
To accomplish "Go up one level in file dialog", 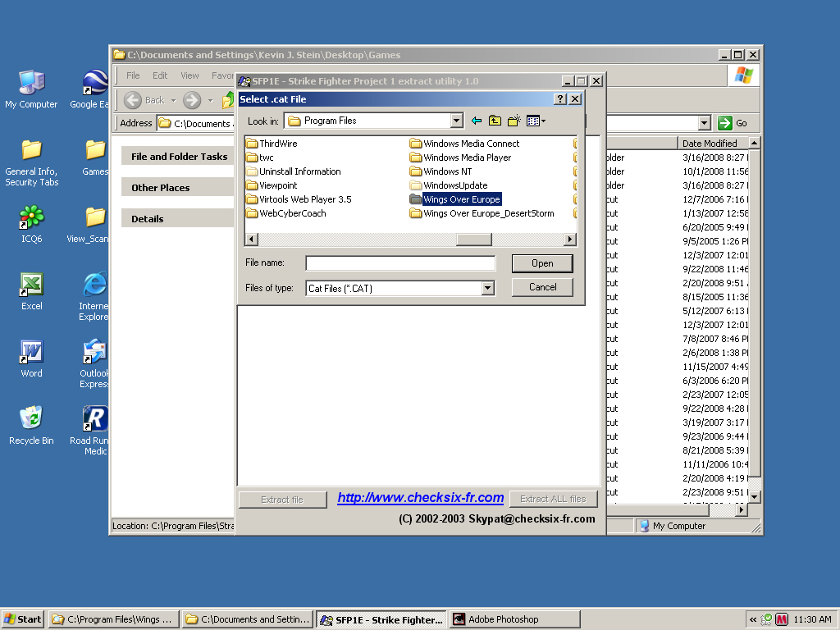I will (x=495, y=121).
